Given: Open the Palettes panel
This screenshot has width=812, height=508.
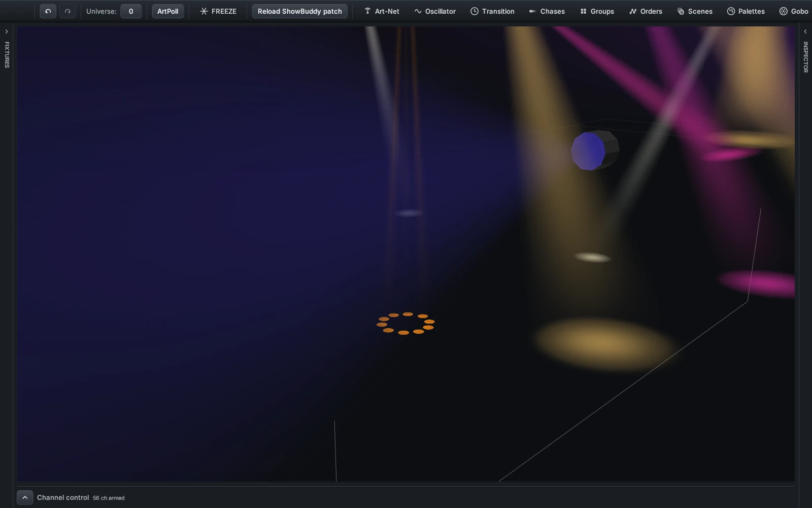Looking at the screenshot, I should click(x=746, y=11).
